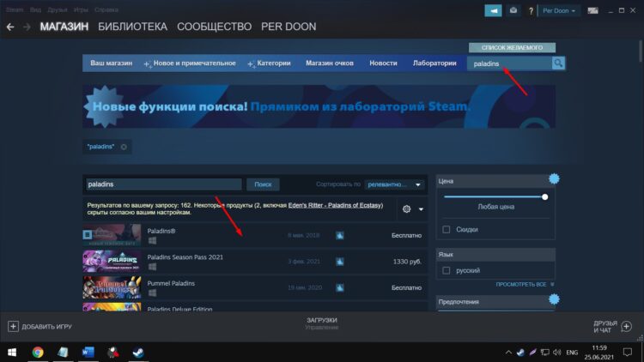Expand the Per Doon account dropdown
Screen dimensions: 644x362
click(x=559, y=10)
